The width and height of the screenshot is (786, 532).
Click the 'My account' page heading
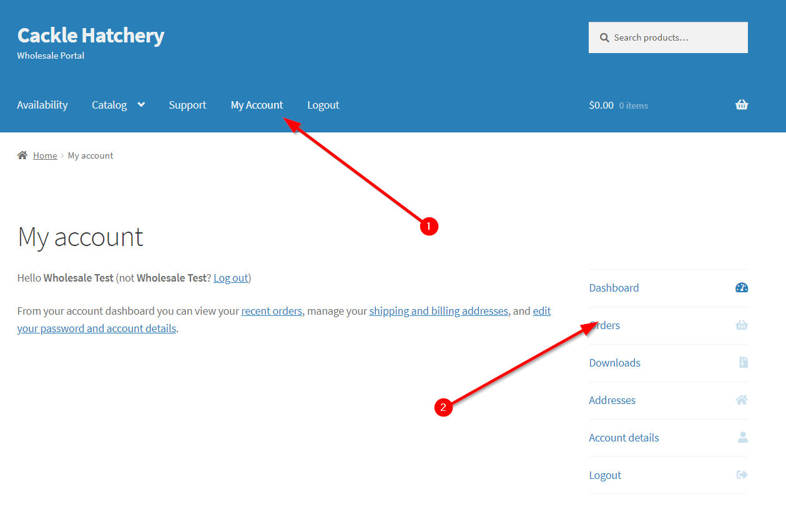(81, 237)
